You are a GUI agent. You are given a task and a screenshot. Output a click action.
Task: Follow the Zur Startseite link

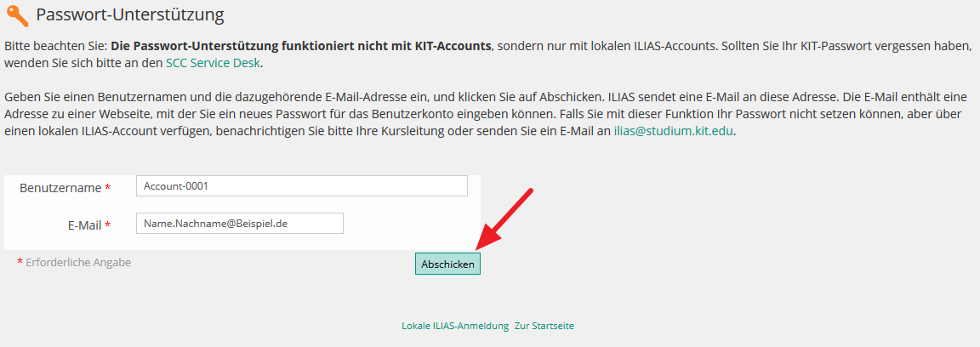tap(544, 326)
